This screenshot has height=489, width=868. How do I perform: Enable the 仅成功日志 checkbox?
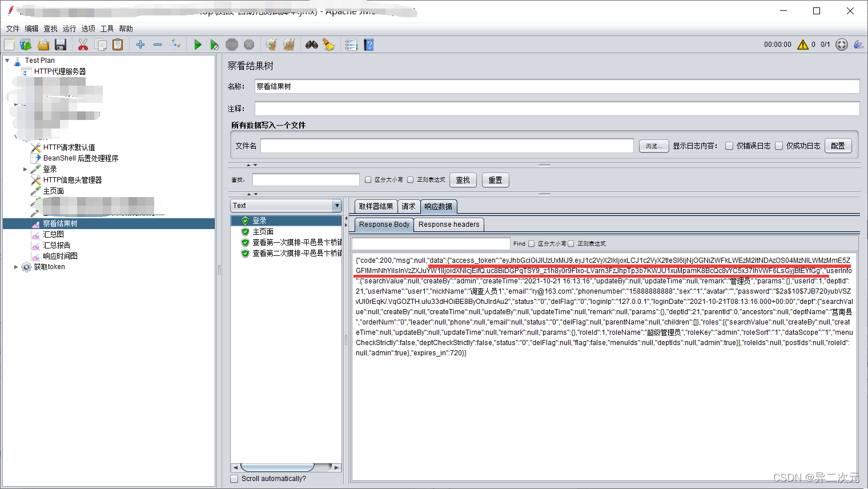778,146
